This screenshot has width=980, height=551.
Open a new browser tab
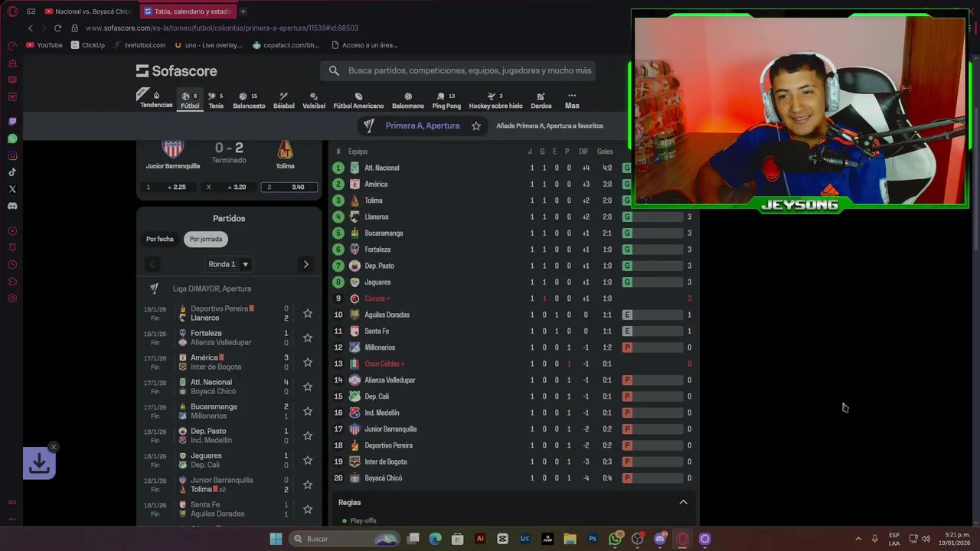pyautogui.click(x=243, y=11)
